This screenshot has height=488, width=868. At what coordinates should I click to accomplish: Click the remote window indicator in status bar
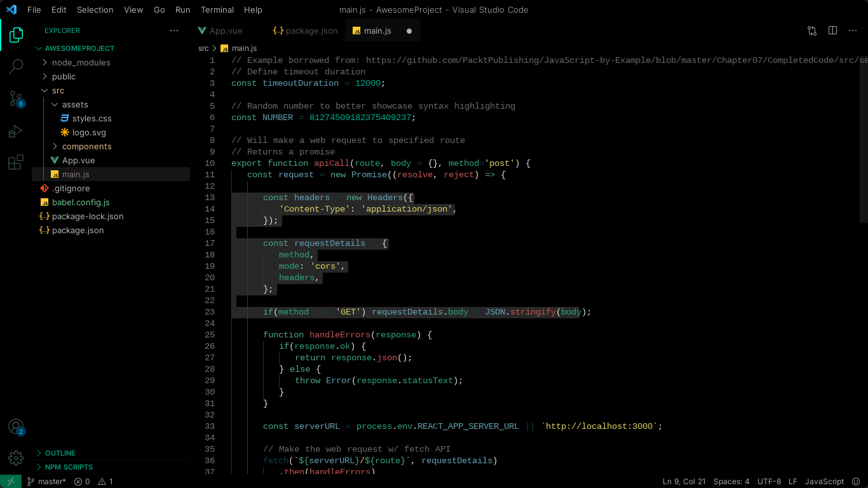pos(11,482)
